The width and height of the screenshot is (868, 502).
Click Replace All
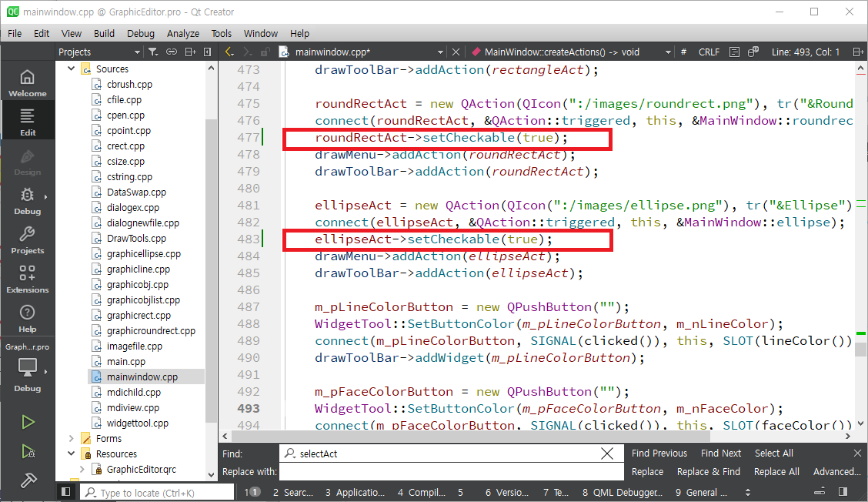(776, 471)
